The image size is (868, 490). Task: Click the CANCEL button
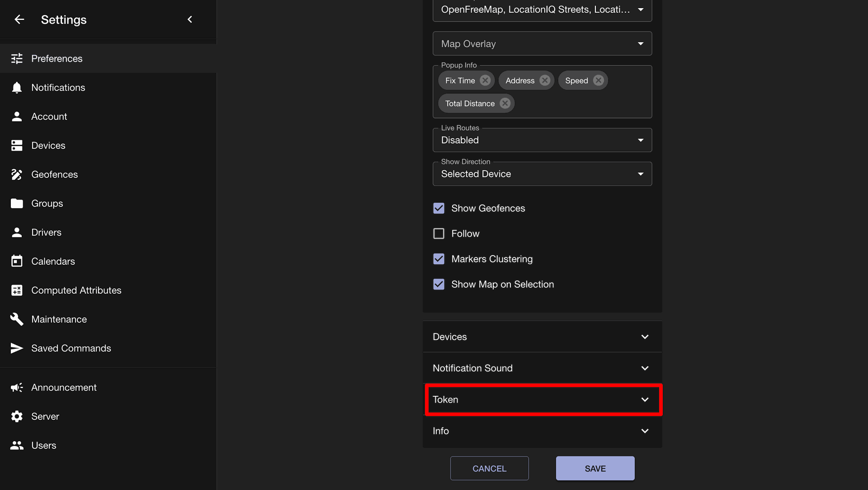[489, 468]
